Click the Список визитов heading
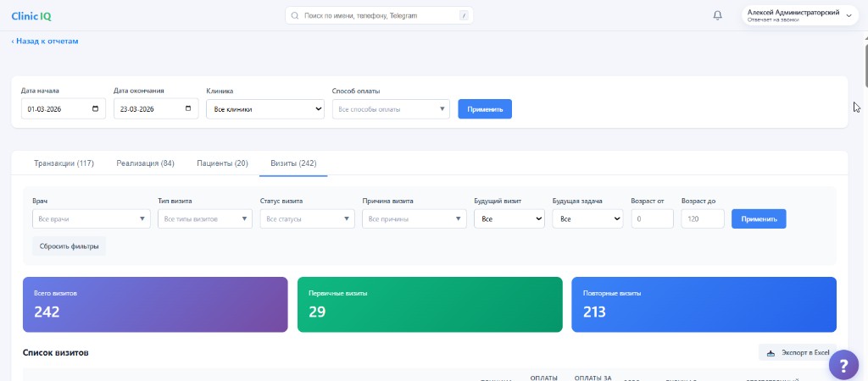 click(55, 353)
